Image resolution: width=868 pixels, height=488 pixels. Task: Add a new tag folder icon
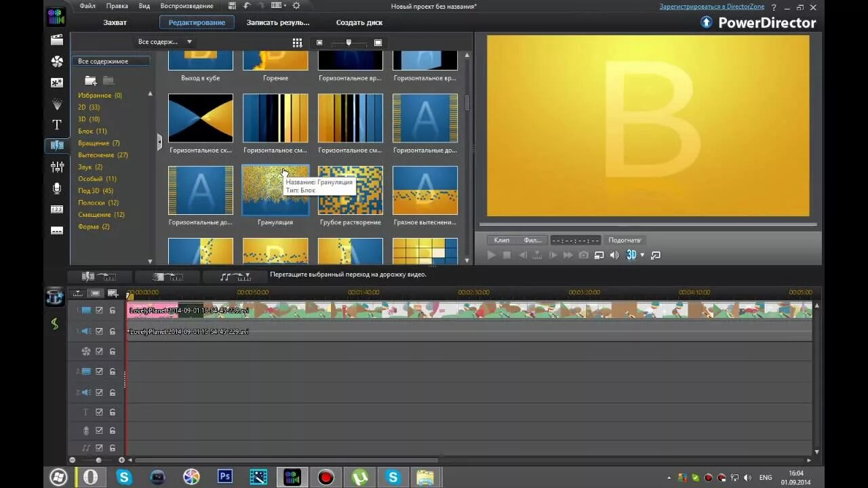(x=90, y=81)
